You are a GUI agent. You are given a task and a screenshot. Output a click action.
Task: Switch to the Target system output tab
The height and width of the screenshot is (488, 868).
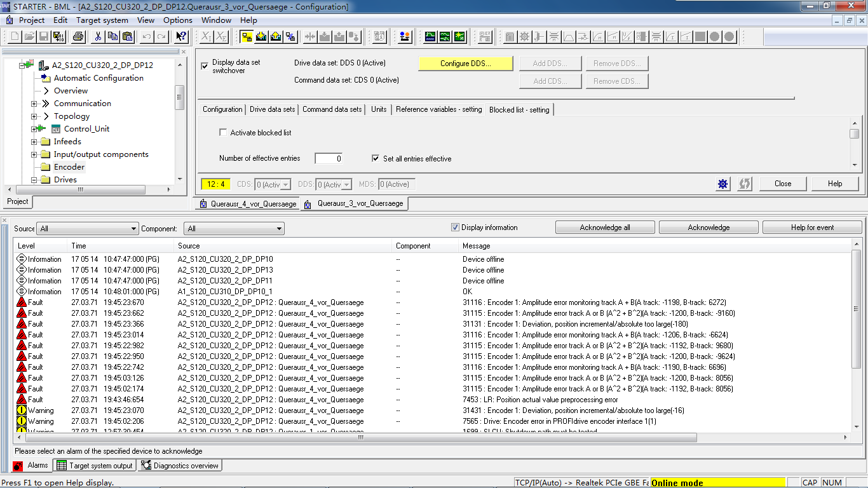(95, 466)
